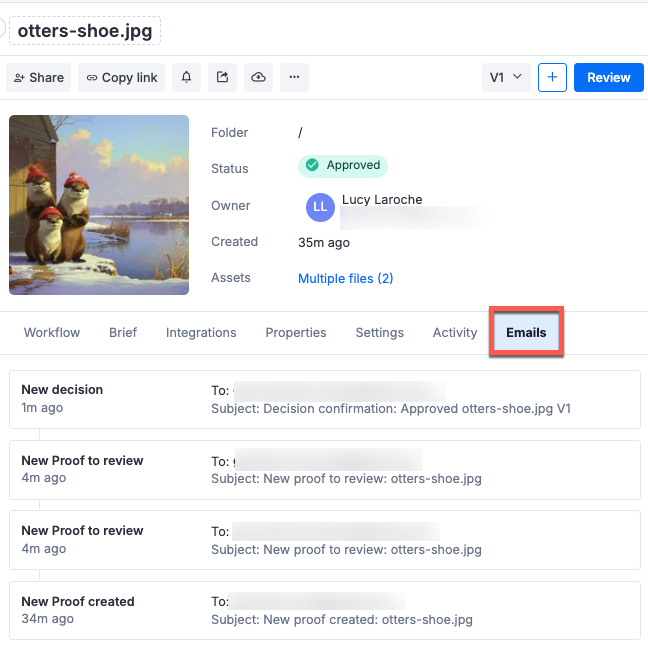This screenshot has width=648, height=652.
Task: Expand the V1 version dropdown
Action: 505,78
